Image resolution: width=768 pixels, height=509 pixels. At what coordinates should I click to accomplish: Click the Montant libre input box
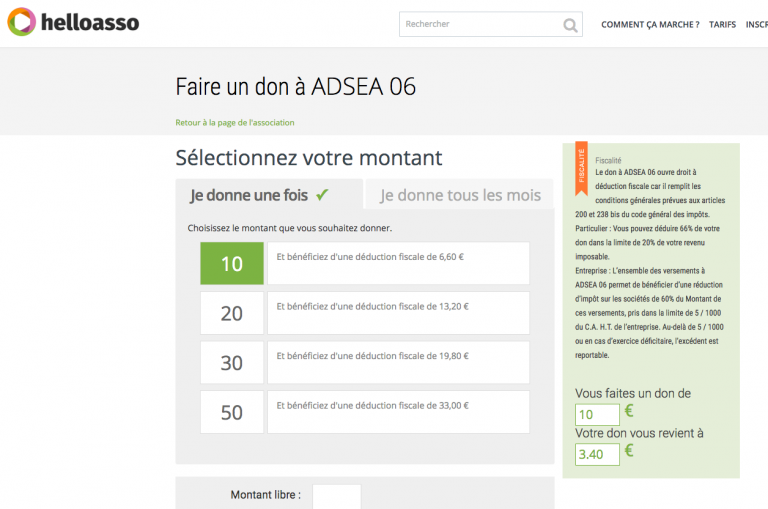click(x=336, y=497)
